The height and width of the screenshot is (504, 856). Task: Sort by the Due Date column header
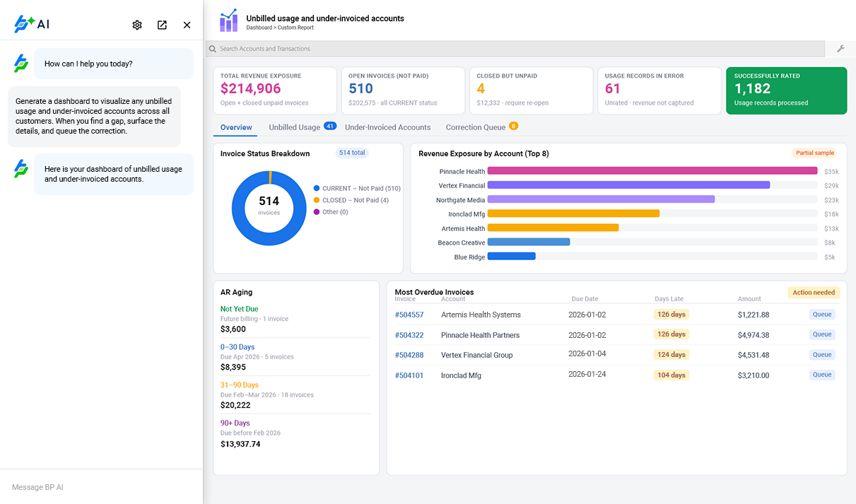tap(585, 299)
